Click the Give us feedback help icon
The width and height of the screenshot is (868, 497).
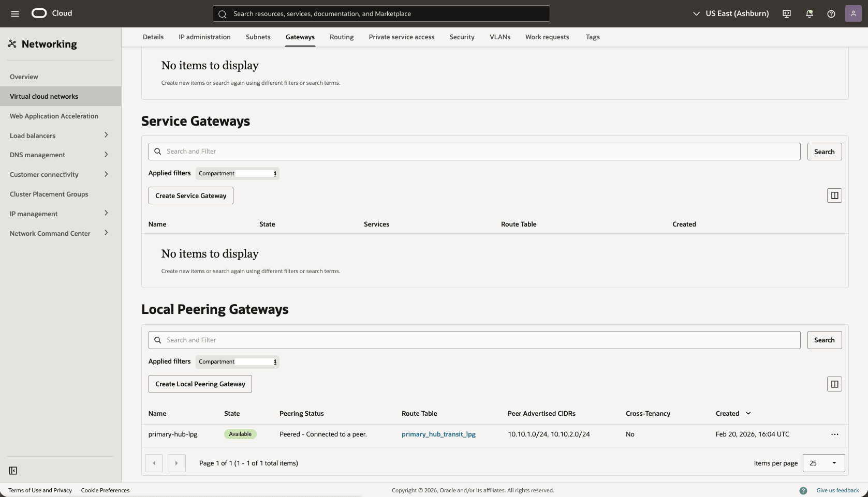(x=804, y=490)
